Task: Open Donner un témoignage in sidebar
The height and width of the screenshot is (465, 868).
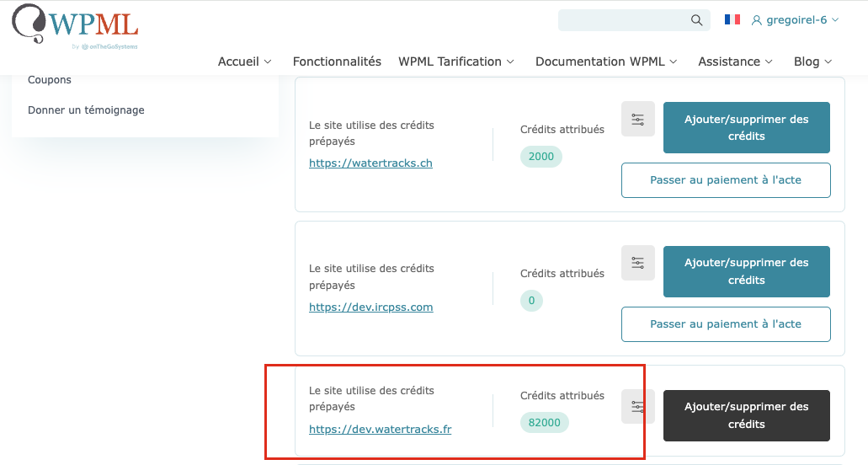Action: (x=87, y=110)
